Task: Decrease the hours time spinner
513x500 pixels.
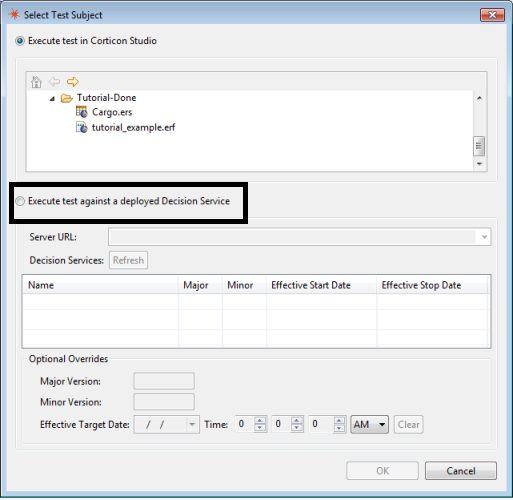Action: click(260, 428)
